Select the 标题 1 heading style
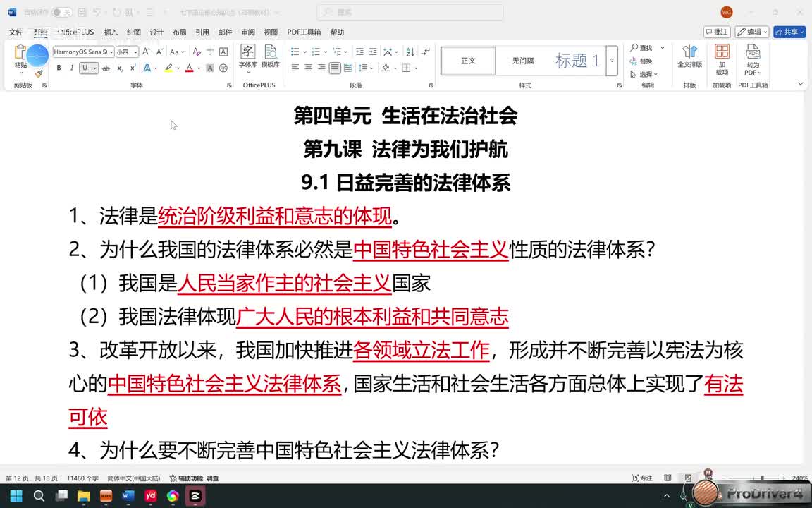 [577, 61]
